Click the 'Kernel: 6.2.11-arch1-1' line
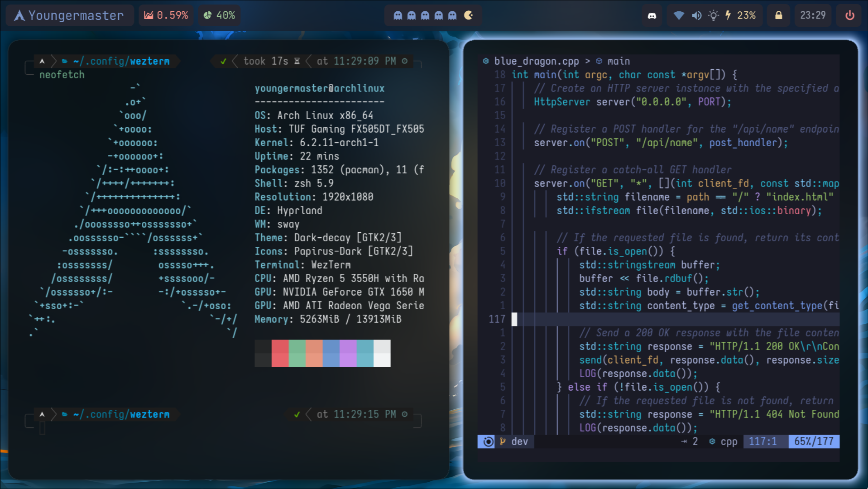Screen dimensions: 868x489 317,143
